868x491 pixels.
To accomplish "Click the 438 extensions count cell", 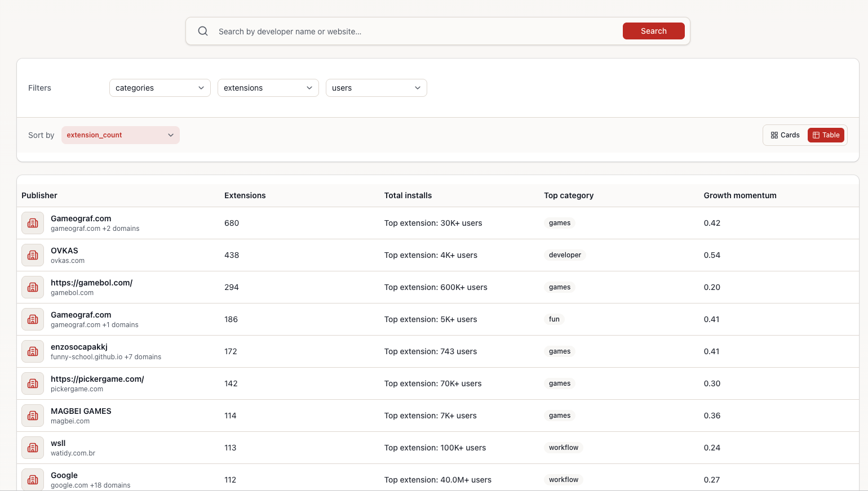I will 232,255.
